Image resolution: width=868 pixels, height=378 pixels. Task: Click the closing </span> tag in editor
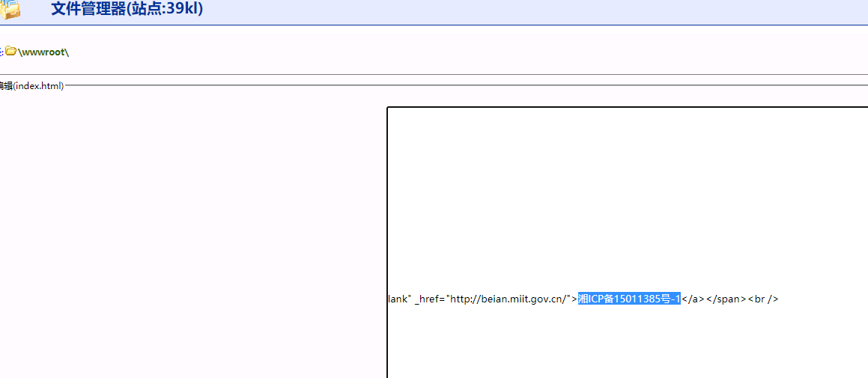(726, 299)
